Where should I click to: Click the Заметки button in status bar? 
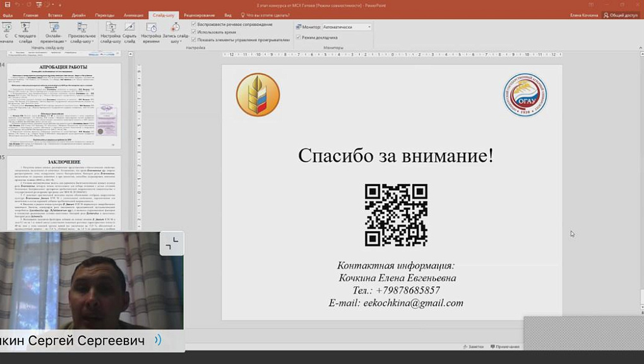pos(473,347)
